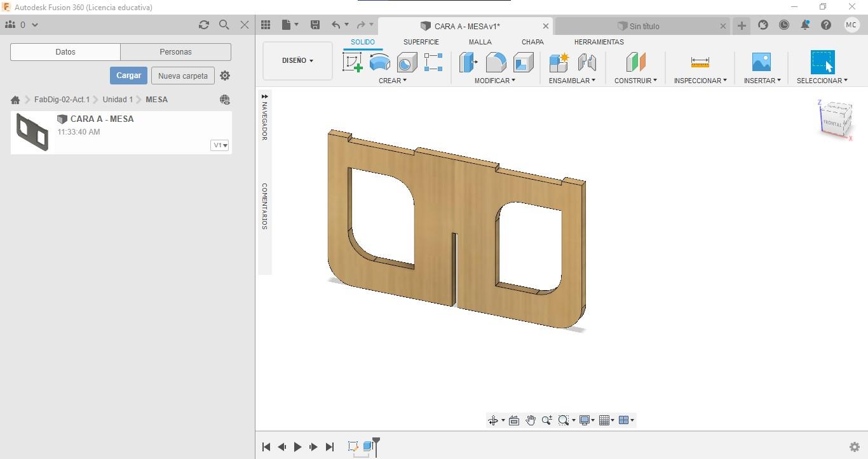
Task: Select the Create Sketch tool
Action: point(352,62)
